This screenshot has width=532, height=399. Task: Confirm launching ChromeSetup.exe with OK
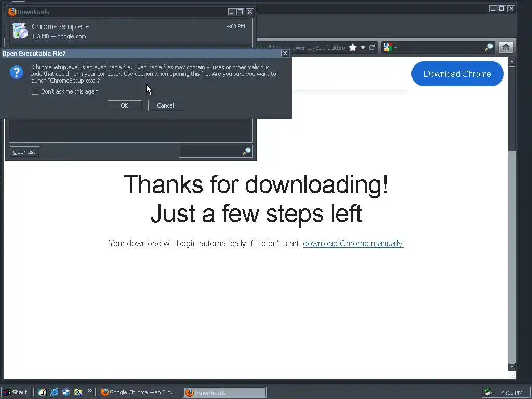click(125, 105)
